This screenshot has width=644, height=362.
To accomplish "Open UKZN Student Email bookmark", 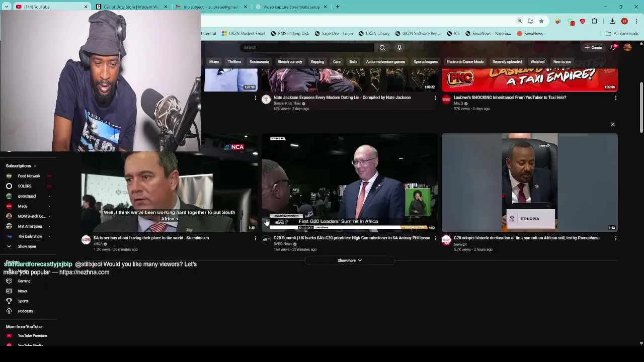I will click(x=243, y=34).
